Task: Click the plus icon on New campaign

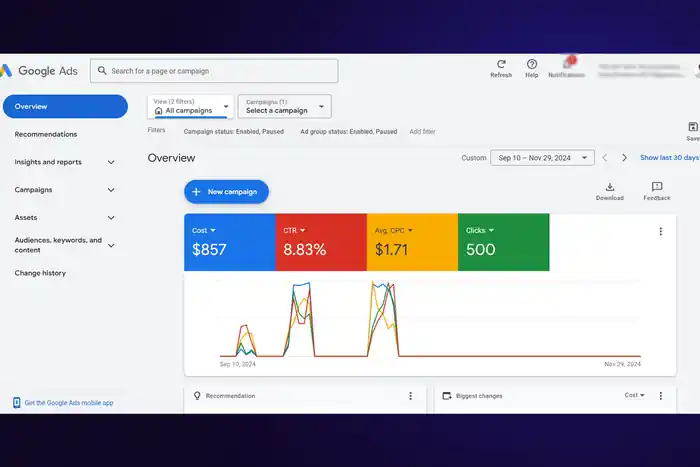Action: click(x=196, y=192)
